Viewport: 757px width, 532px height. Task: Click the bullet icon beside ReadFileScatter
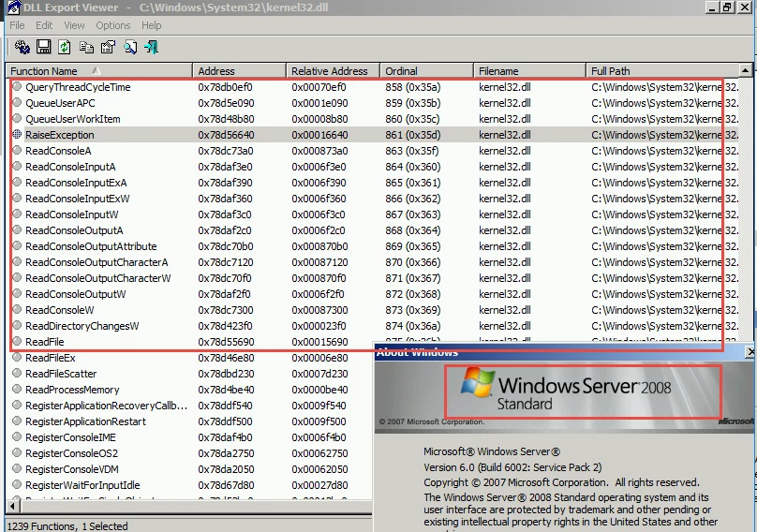tap(18, 373)
